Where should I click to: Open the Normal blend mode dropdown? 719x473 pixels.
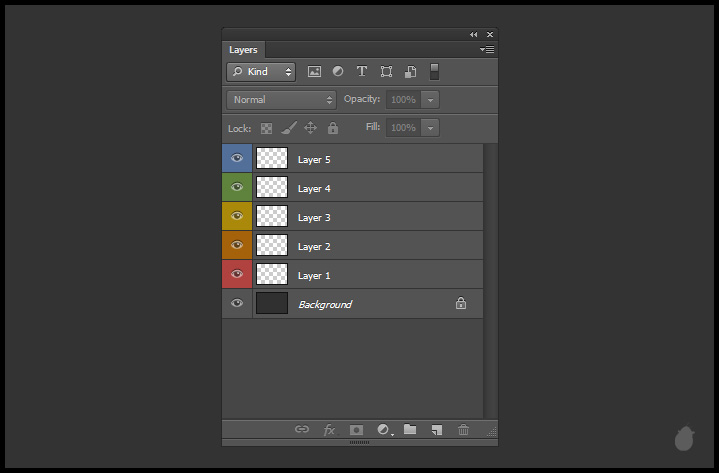(283, 100)
